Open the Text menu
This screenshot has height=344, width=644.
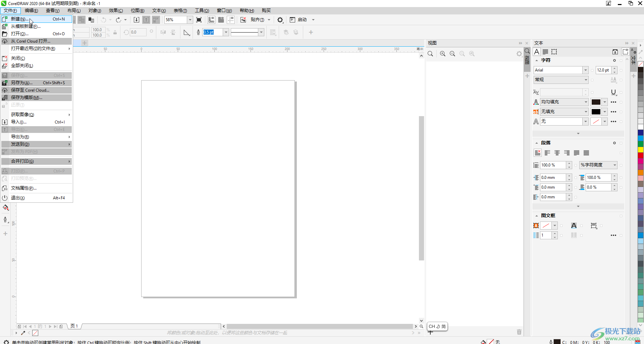coord(159,11)
